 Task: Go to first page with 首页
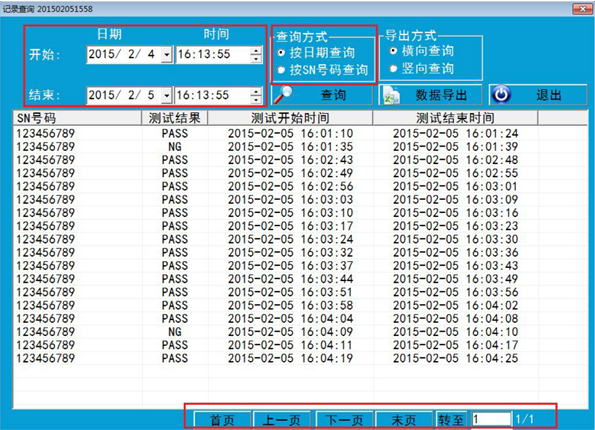tap(223, 420)
